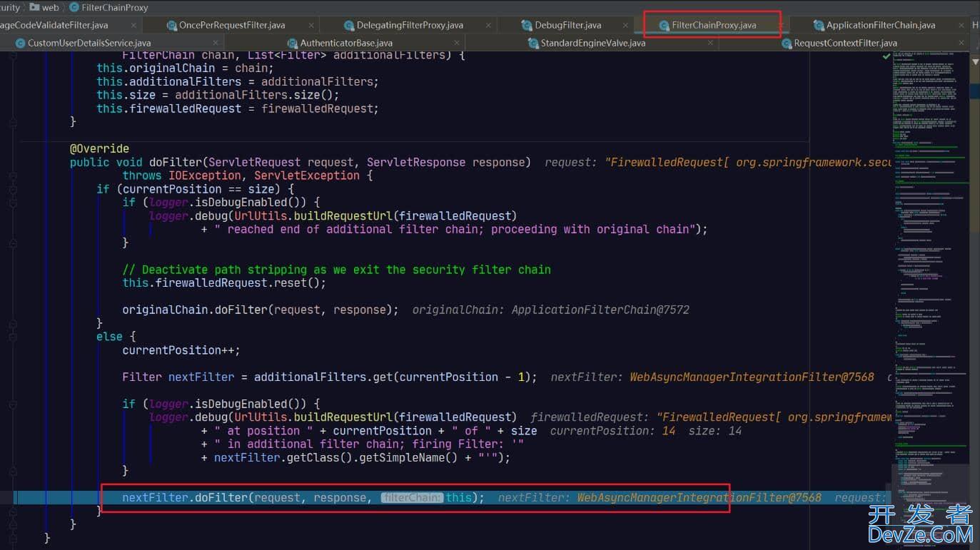
Task: Click the @Override annotation
Action: pos(99,148)
